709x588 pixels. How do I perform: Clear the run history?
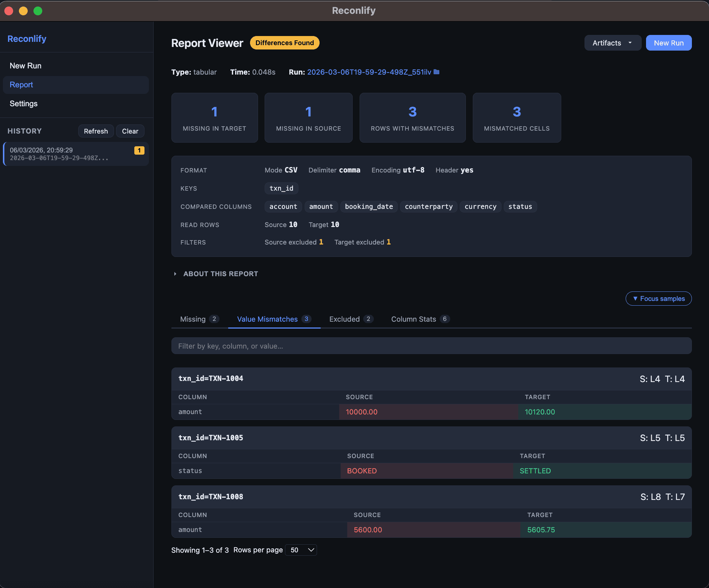pyautogui.click(x=130, y=131)
